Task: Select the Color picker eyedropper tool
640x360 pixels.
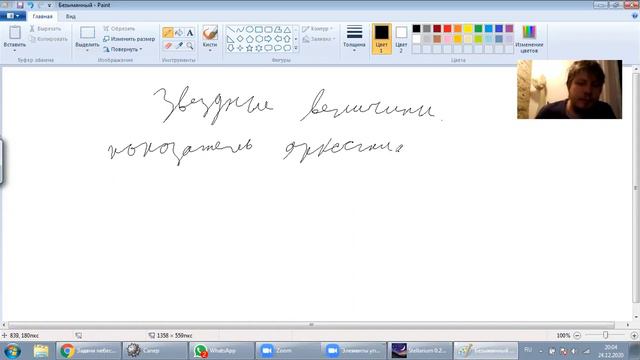Action: click(179, 46)
